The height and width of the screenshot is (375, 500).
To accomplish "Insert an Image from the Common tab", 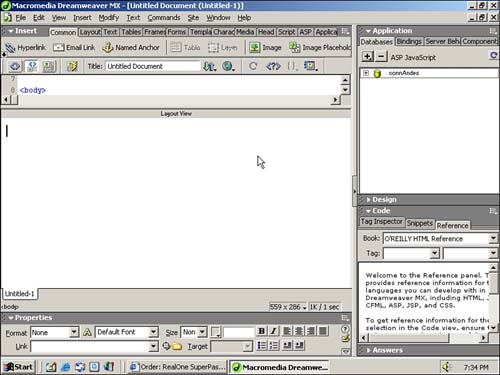I will (266, 48).
